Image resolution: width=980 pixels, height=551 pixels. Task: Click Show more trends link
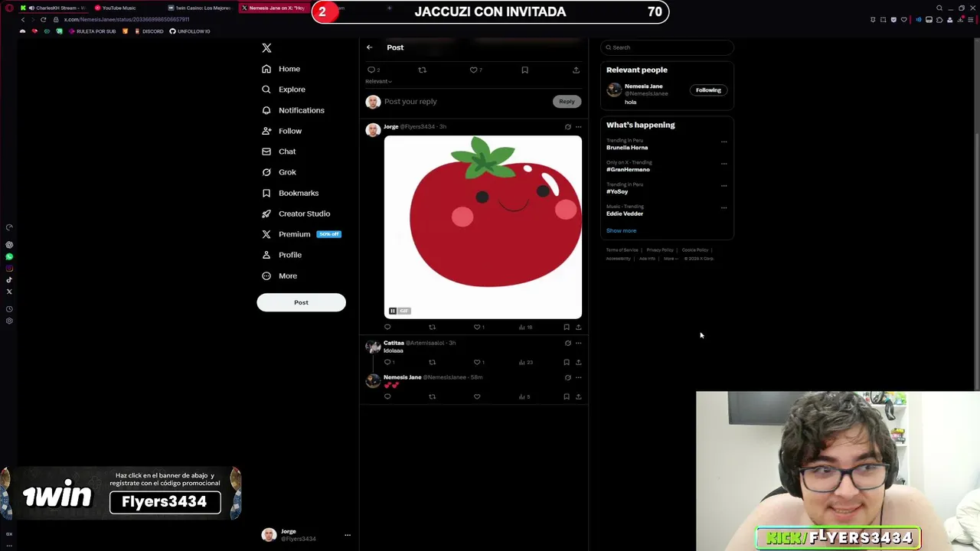click(x=621, y=230)
